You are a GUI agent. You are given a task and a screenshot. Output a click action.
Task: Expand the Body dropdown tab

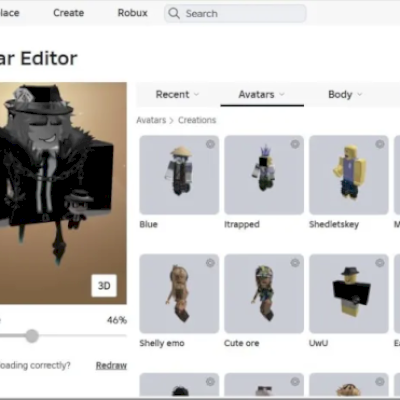point(345,94)
